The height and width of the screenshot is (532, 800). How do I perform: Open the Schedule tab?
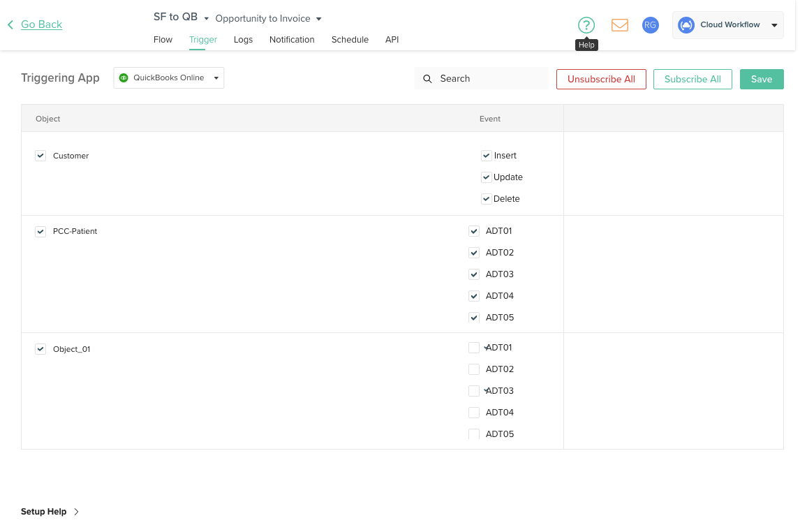pos(350,40)
